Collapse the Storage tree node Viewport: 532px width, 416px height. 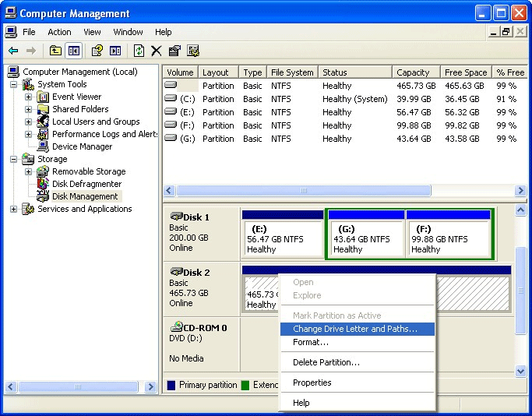coord(13,159)
